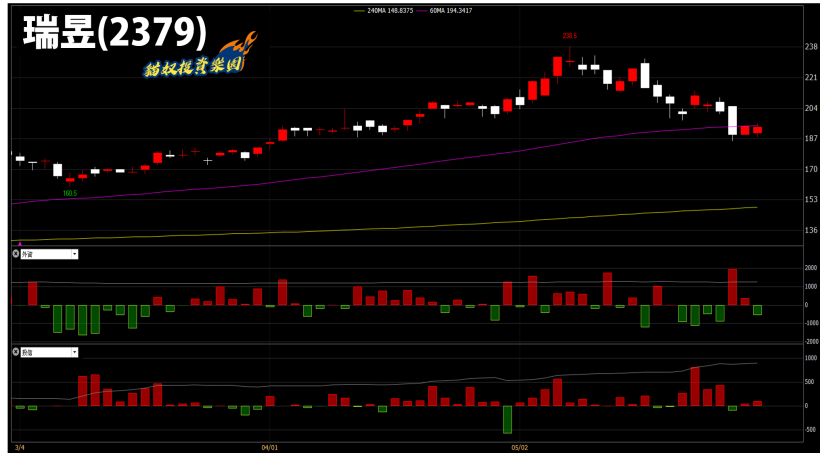Click the purple triangle marker on the time axis
The width and height of the screenshot is (820, 453).
[x=20, y=243]
